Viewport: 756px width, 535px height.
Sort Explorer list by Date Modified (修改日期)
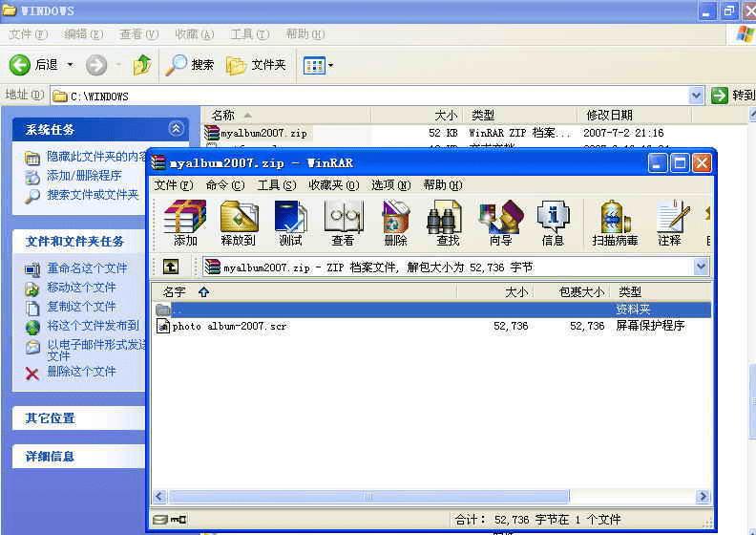635,116
